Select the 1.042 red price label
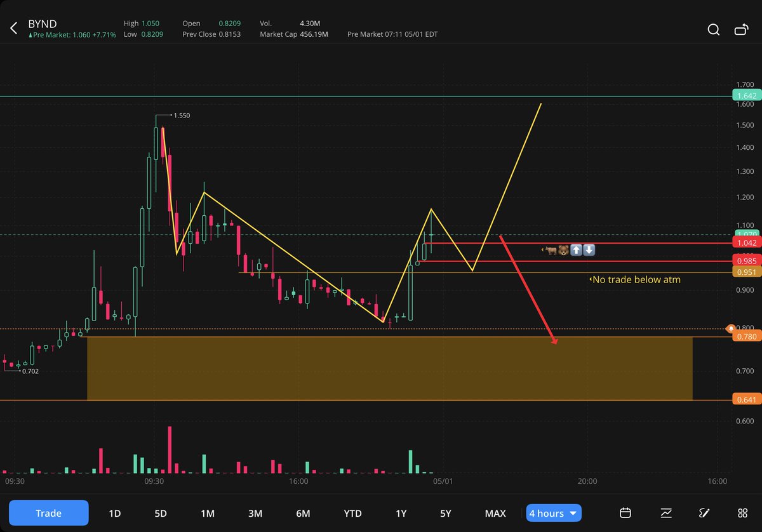This screenshot has width=762, height=532. (x=746, y=243)
